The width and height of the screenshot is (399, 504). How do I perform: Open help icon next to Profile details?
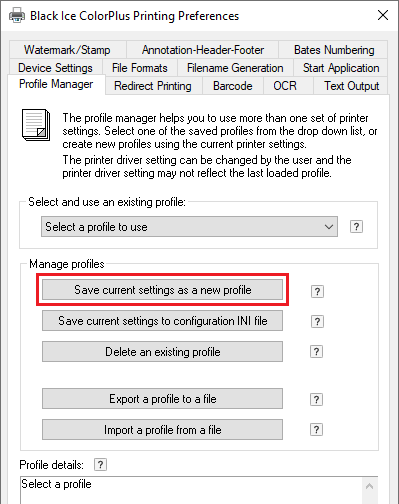click(x=100, y=464)
